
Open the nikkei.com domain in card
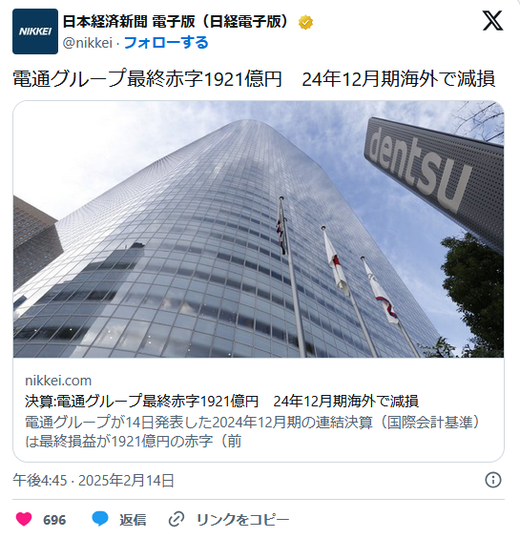(58, 381)
